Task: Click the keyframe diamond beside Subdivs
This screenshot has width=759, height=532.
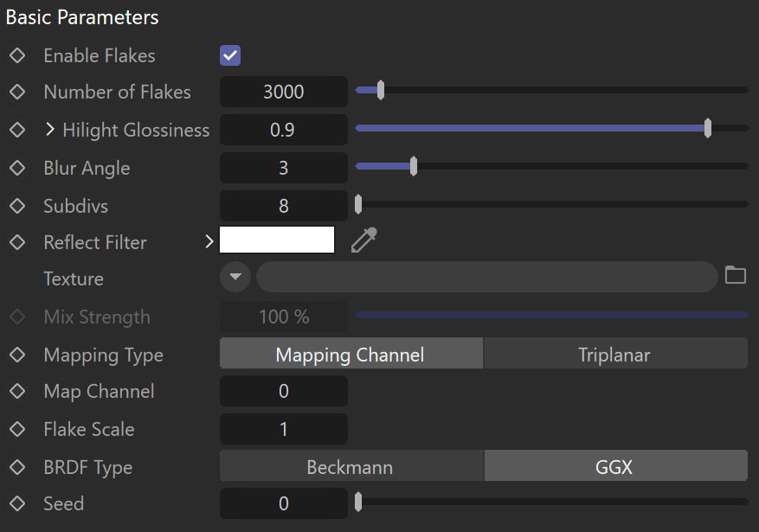Action: click(x=17, y=206)
